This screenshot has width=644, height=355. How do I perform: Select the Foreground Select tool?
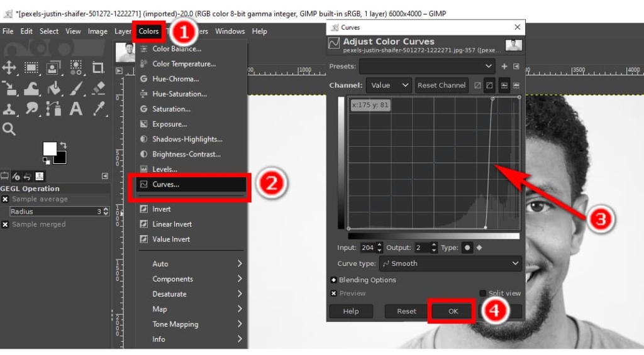coord(53,67)
